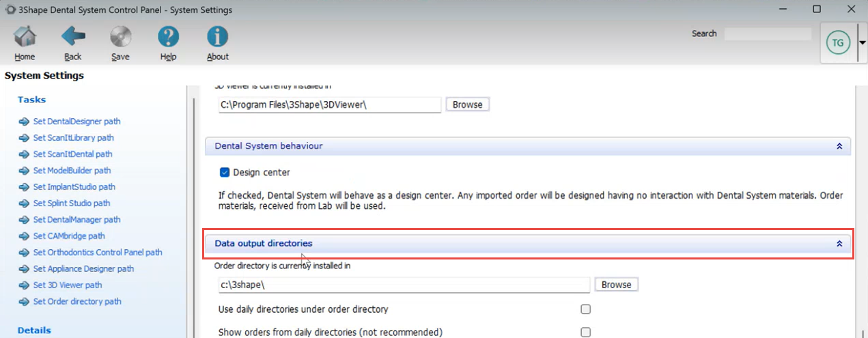Browse for the order directory location
This screenshot has height=338, width=868.
616,285
